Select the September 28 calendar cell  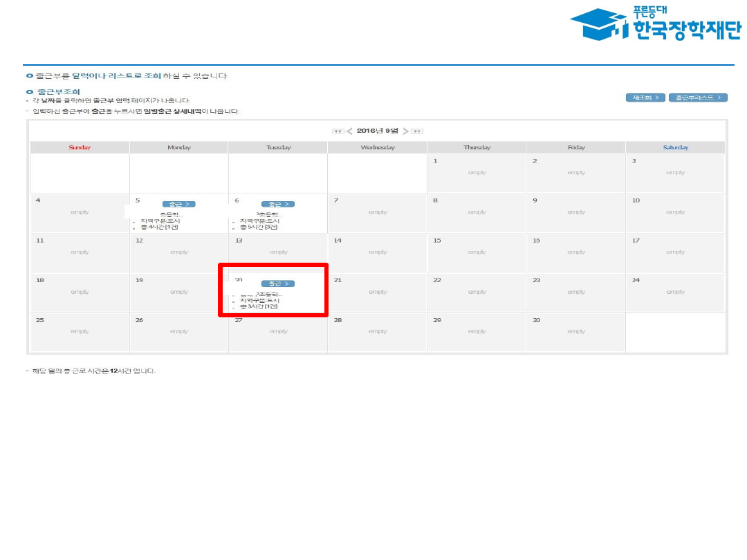[377, 332]
